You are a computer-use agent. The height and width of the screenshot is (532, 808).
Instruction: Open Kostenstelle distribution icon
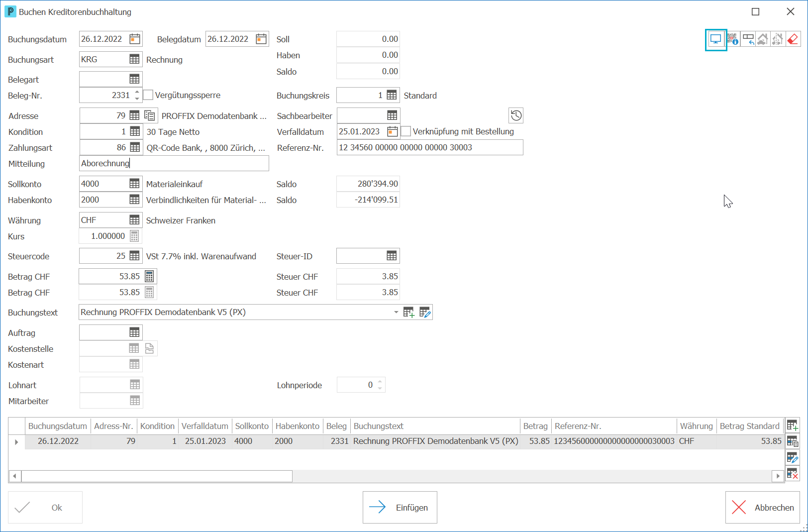click(x=150, y=348)
